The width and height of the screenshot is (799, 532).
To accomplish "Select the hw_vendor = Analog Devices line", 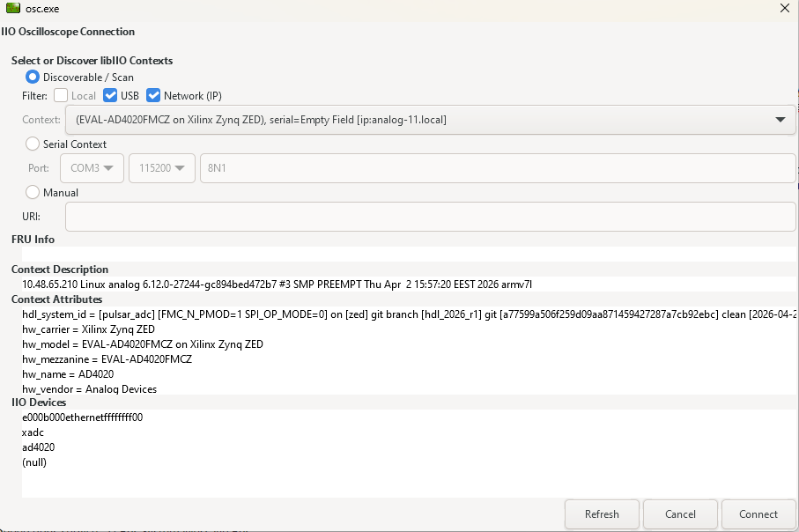I will coord(89,388).
